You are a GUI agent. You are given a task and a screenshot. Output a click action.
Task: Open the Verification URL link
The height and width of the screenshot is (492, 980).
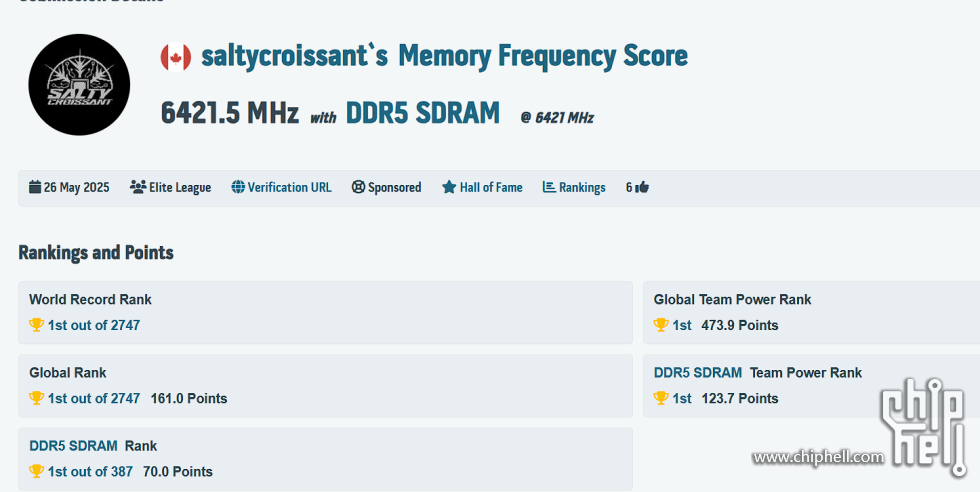(x=289, y=188)
